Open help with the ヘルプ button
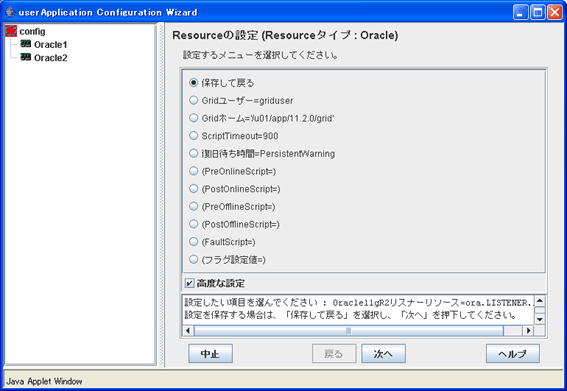Image resolution: width=567 pixels, height=391 pixels. 513,353
